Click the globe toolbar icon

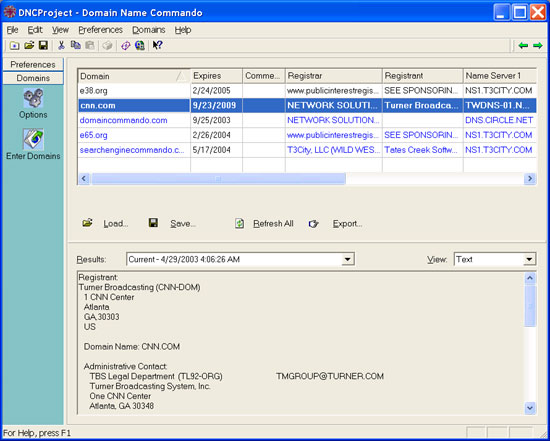click(140, 46)
